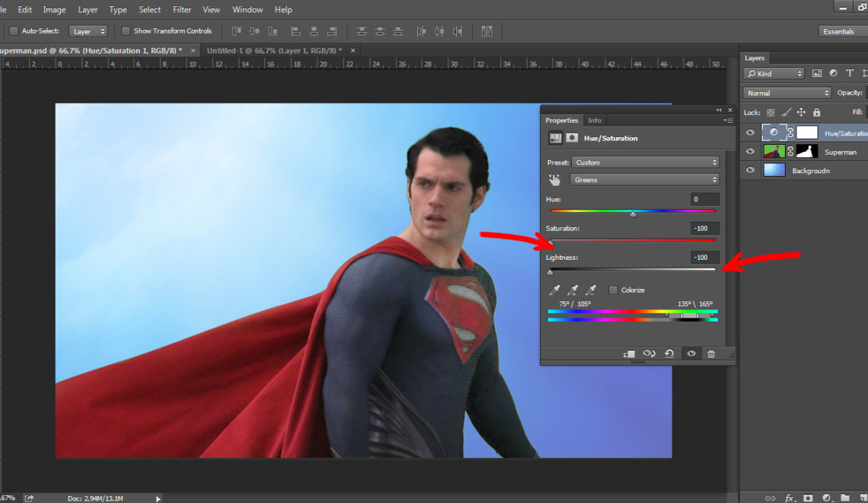Screen dimensions: 868x503
Task: Tick the Colorize checkbox
Action: click(613, 290)
